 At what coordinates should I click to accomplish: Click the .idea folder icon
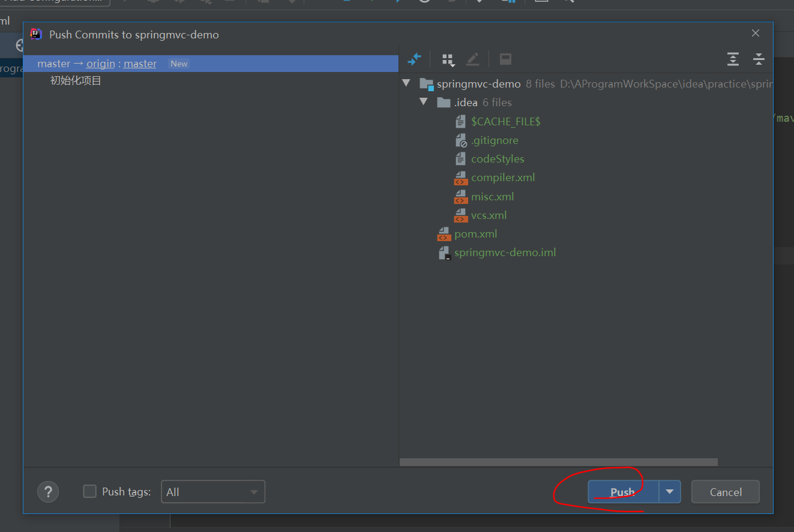click(x=444, y=103)
